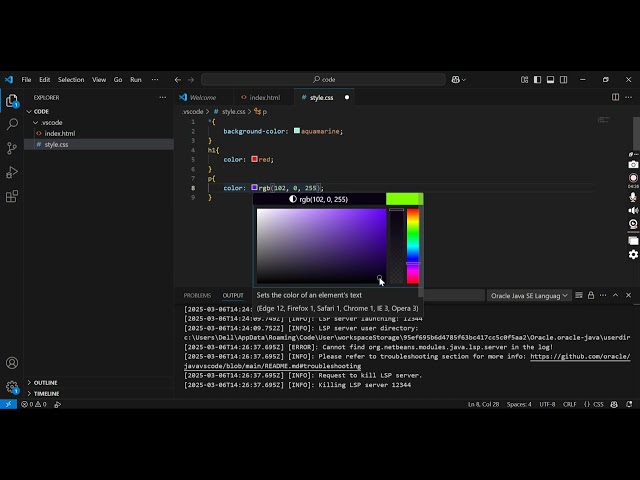Toggle the recorder microphone
640x480 pixels.
tap(633, 197)
